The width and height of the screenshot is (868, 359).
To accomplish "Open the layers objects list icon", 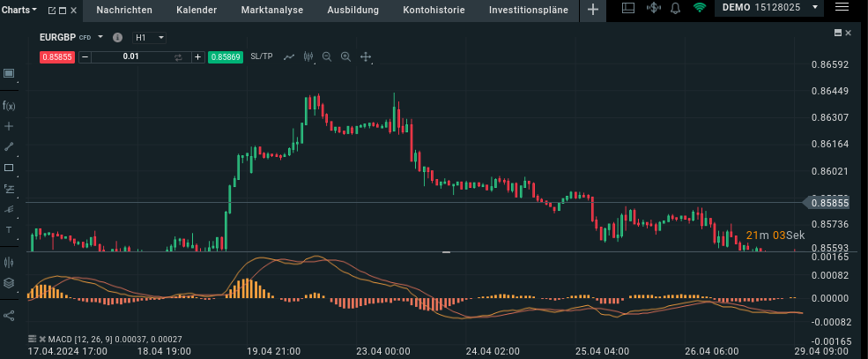I will coord(9,283).
